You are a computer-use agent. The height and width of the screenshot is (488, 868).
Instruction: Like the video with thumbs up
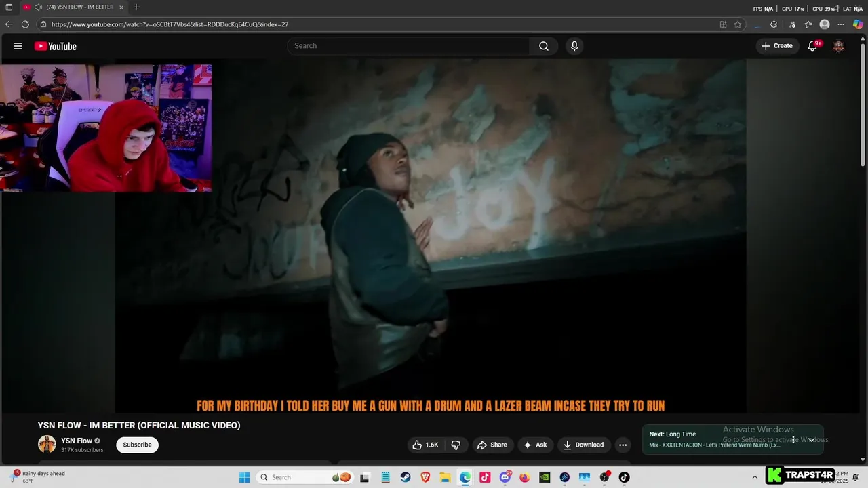coord(425,445)
